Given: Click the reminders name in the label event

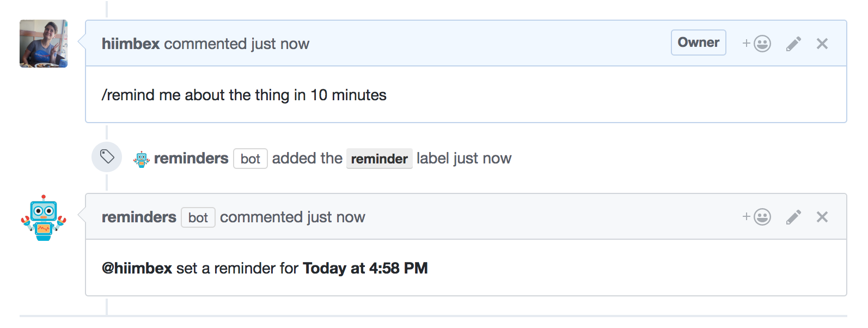Looking at the screenshot, I should (x=191, y=159).
